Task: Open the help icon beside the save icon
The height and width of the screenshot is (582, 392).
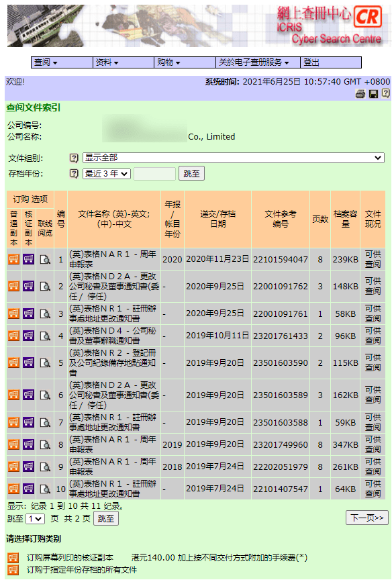Action: point(386,93)
